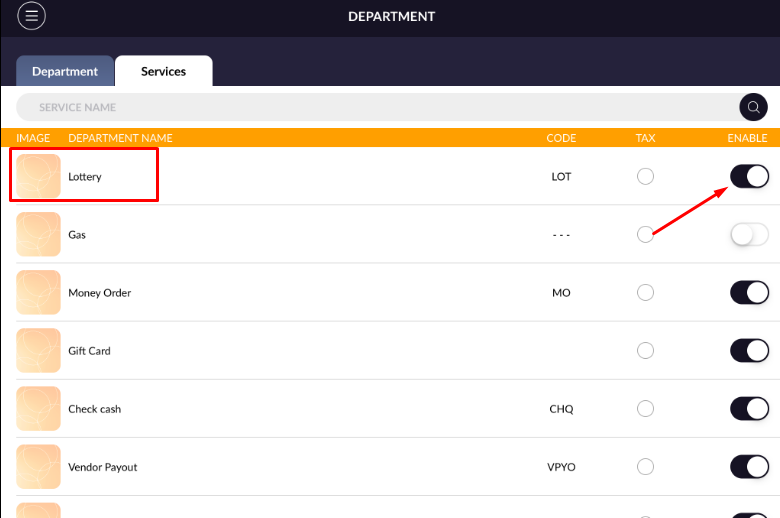Click the Vendor Payout image icon

tap(38, 467)
